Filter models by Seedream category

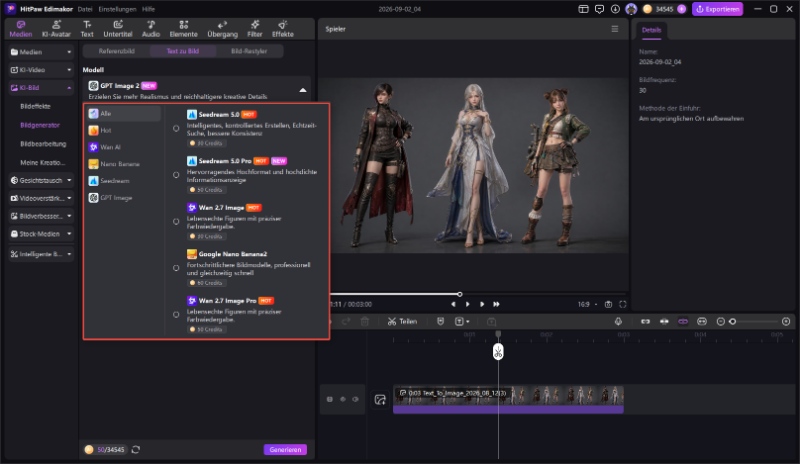(x=123, y=181)
